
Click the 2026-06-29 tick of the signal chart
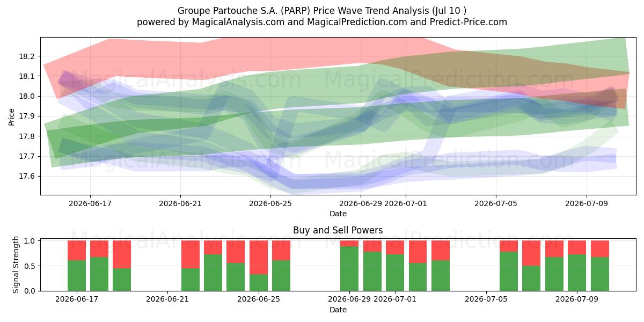[349, 299]
